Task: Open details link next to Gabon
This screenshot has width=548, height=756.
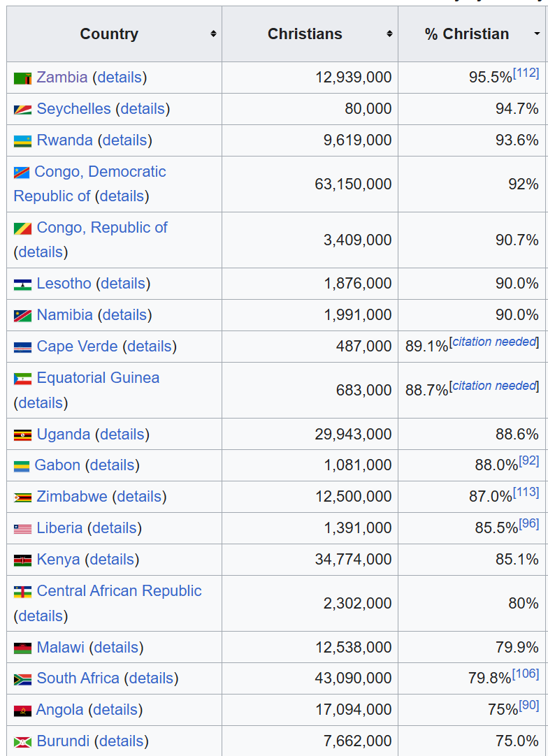Action: point(112,465)
